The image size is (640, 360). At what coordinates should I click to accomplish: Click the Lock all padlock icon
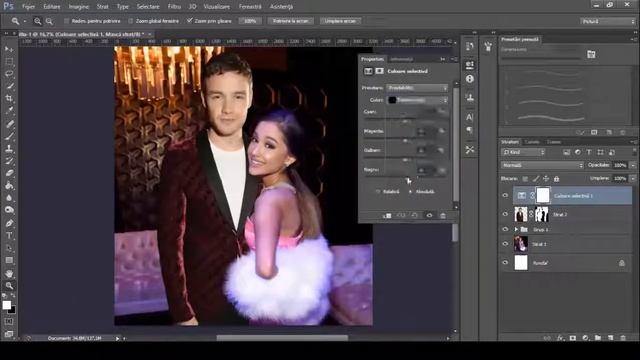[556, 179]
